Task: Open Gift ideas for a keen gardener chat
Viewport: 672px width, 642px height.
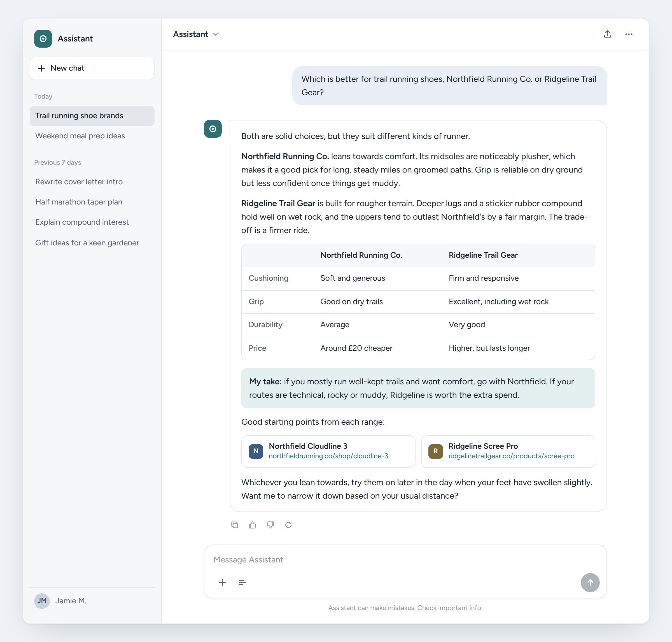Action: [x=92, y=243]
